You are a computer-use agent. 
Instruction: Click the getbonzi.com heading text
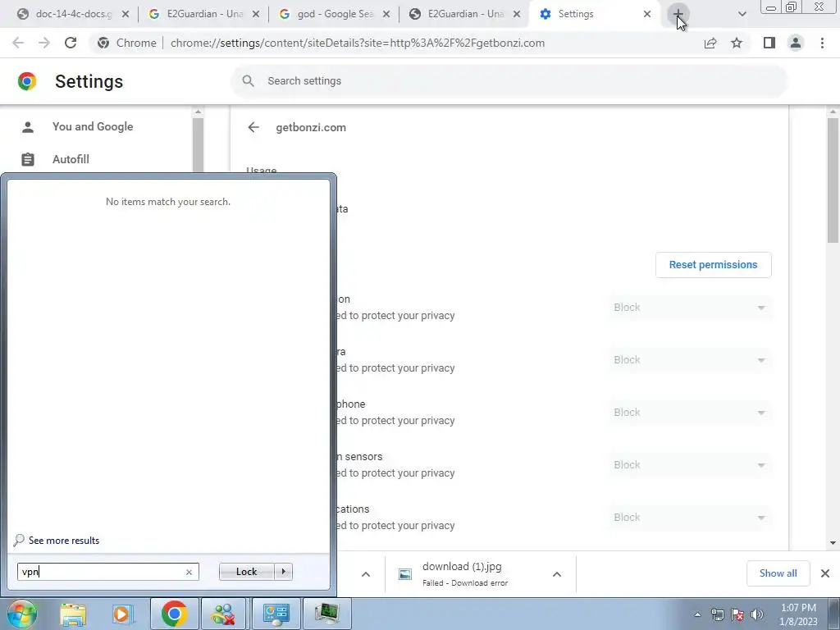311,127
